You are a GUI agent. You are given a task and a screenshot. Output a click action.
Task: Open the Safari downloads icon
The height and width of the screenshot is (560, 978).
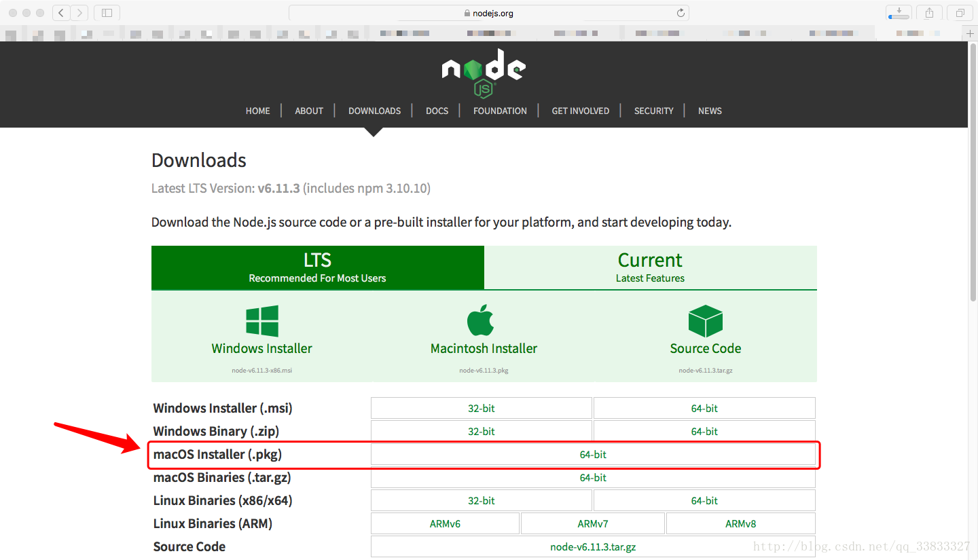pyautogui.click(x=899, y=12)
